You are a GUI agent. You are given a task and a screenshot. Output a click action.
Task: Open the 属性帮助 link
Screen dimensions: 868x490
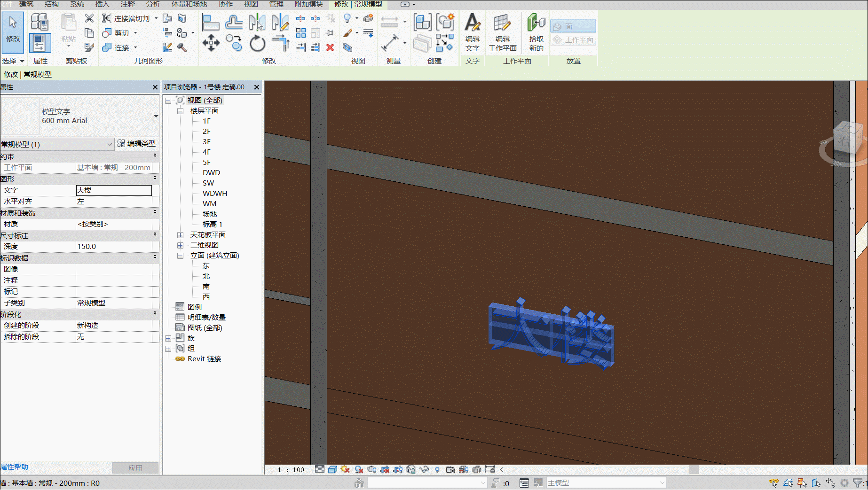[14, 467]
